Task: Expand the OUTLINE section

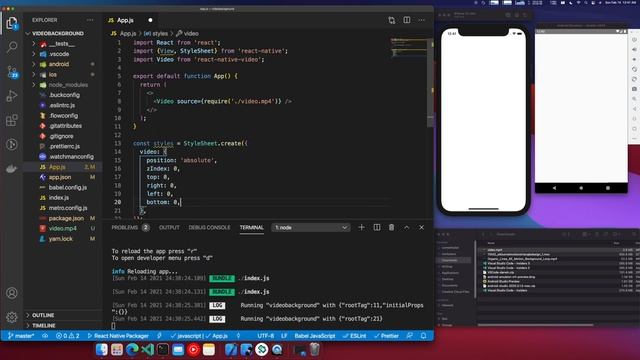Action: click(41, 315)
